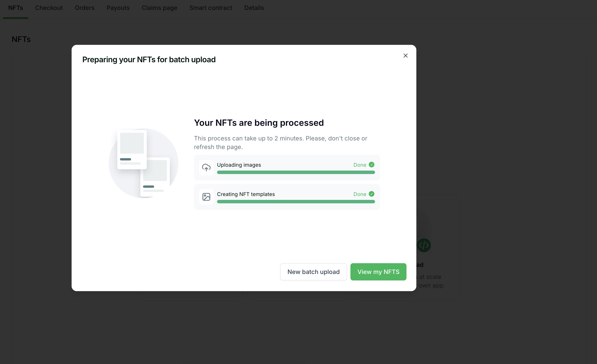Viewport: 597px width, 364px height.
Task: Click the image template icon
Action: pyautogui.click(x=206, y=197)
